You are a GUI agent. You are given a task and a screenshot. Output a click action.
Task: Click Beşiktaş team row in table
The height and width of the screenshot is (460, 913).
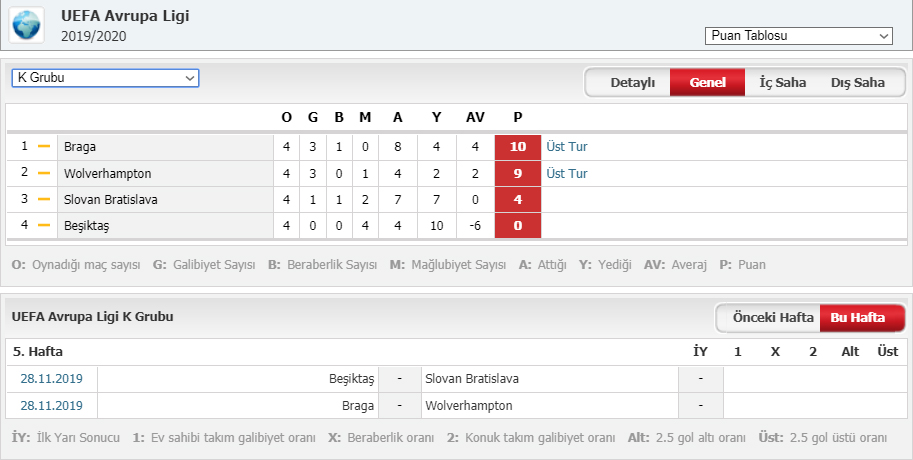tap(456, 225)
